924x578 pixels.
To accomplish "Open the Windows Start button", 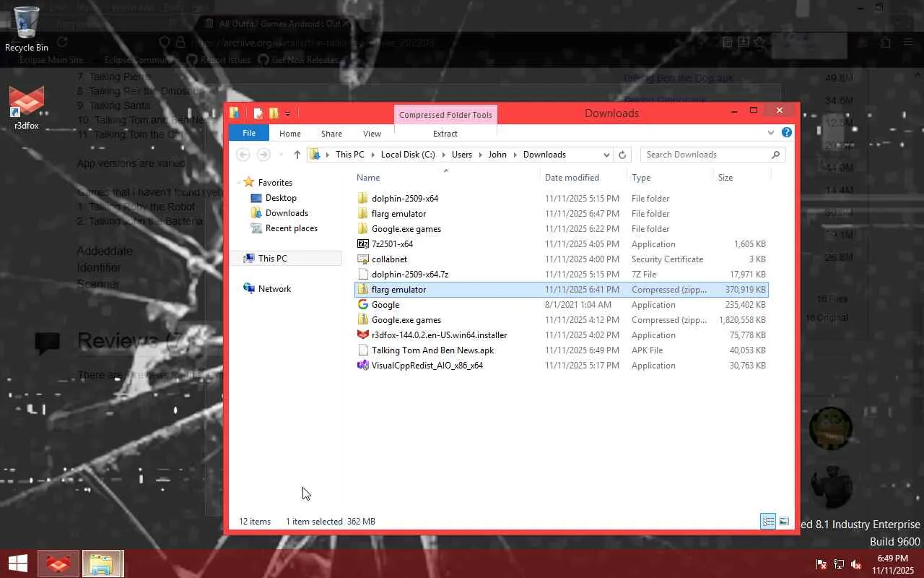I will click(17, 564).
